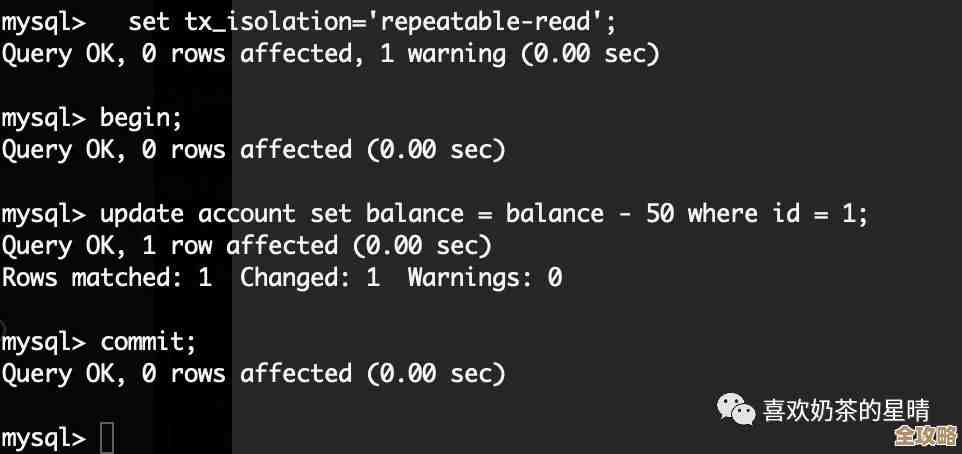Viewport: 962px width, 454px height.
Task: Click the account table name
Action: click(x=246, y=213)
